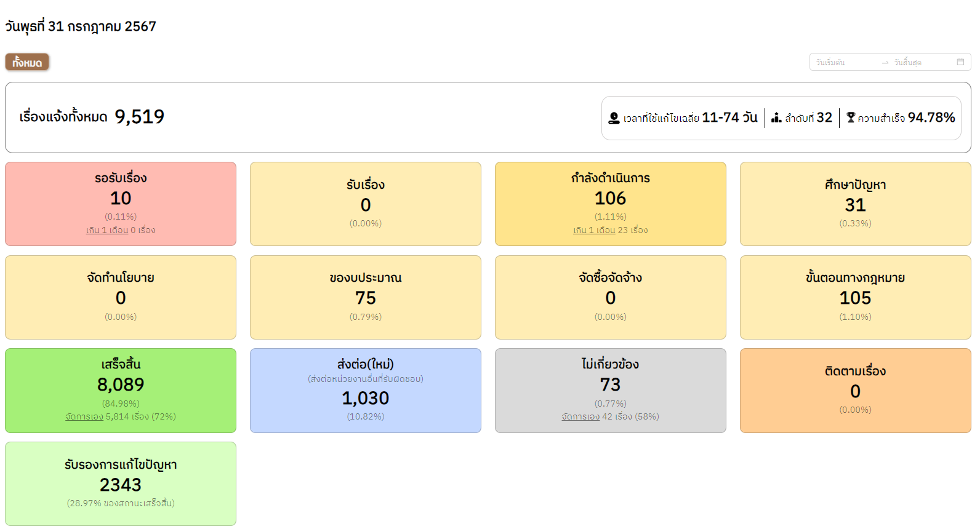The width and height of the screenshot is (980, 529).
Task: Click the วันเริ่มต้น start date field
Action: [843, 63]
